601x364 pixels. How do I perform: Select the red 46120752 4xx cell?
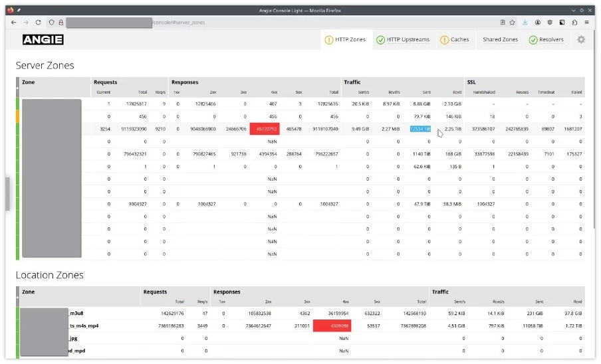point(265,129)
